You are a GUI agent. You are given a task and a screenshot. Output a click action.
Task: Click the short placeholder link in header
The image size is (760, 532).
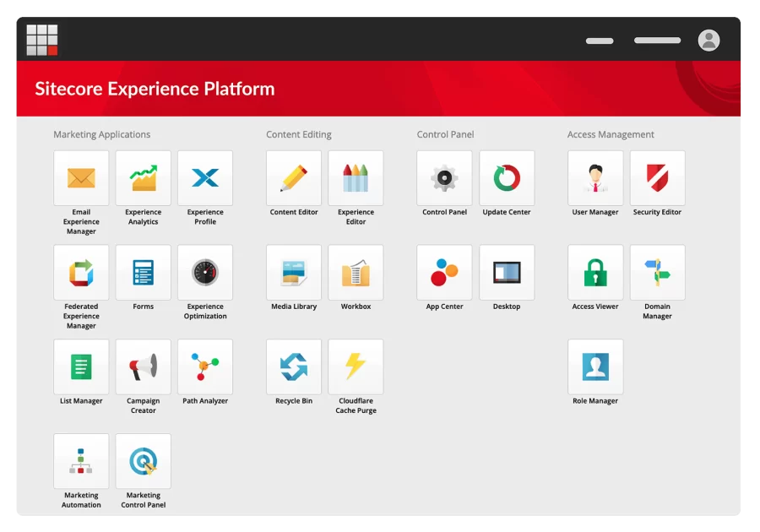[600, 41]
